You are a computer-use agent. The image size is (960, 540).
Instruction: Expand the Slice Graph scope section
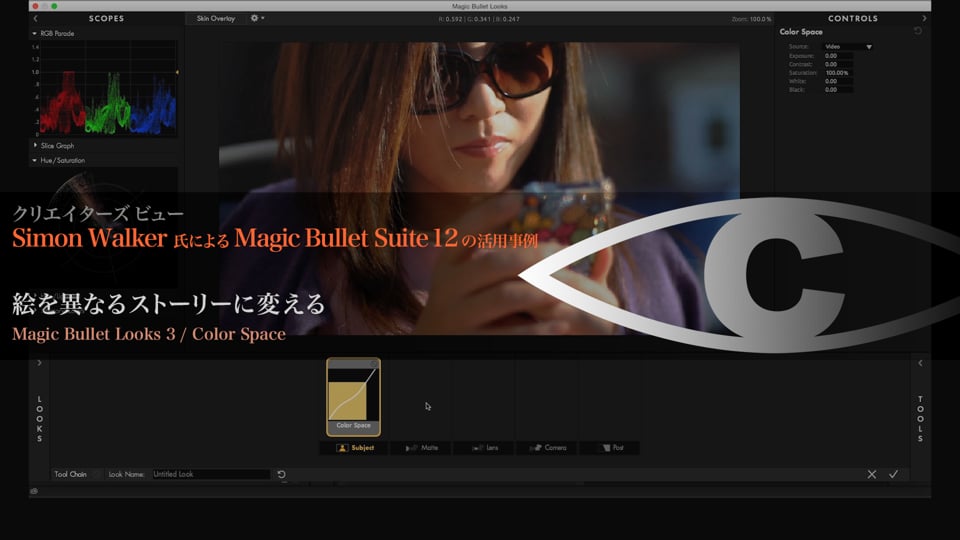click(35, 145)
